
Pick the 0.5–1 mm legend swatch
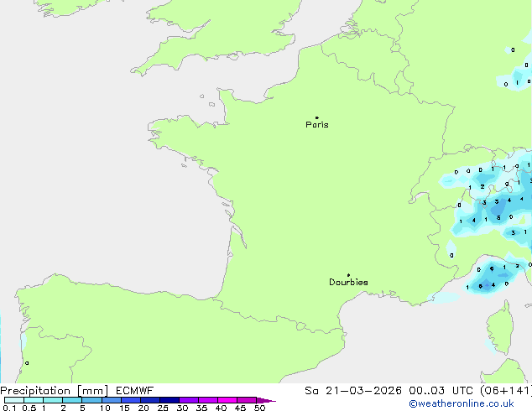click(x=34, y=400)
